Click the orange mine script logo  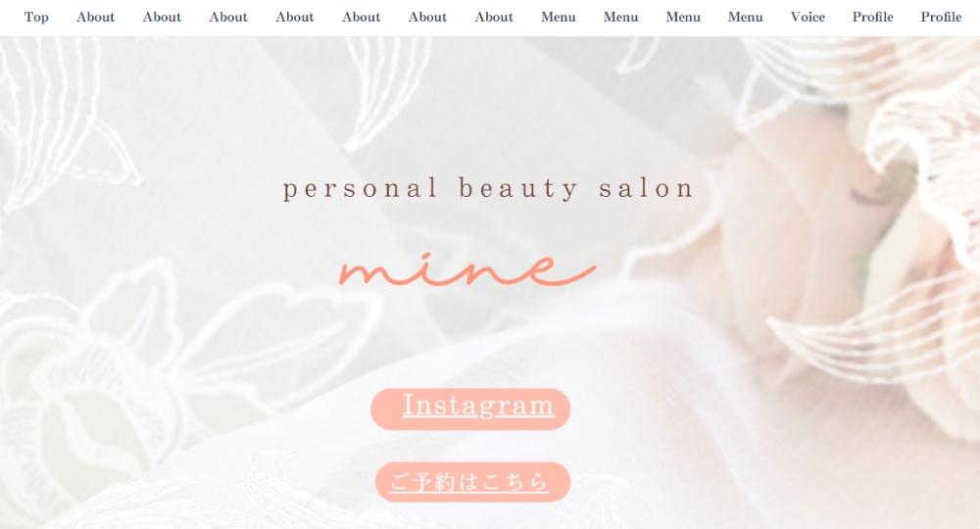click(x=467, y=268)
